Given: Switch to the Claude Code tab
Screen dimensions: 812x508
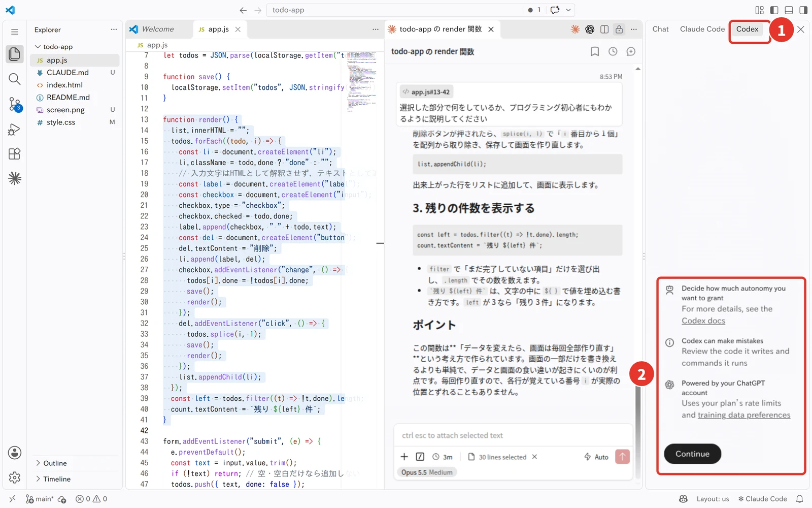Looking at the screenshot, I should [x=702, y=29].
